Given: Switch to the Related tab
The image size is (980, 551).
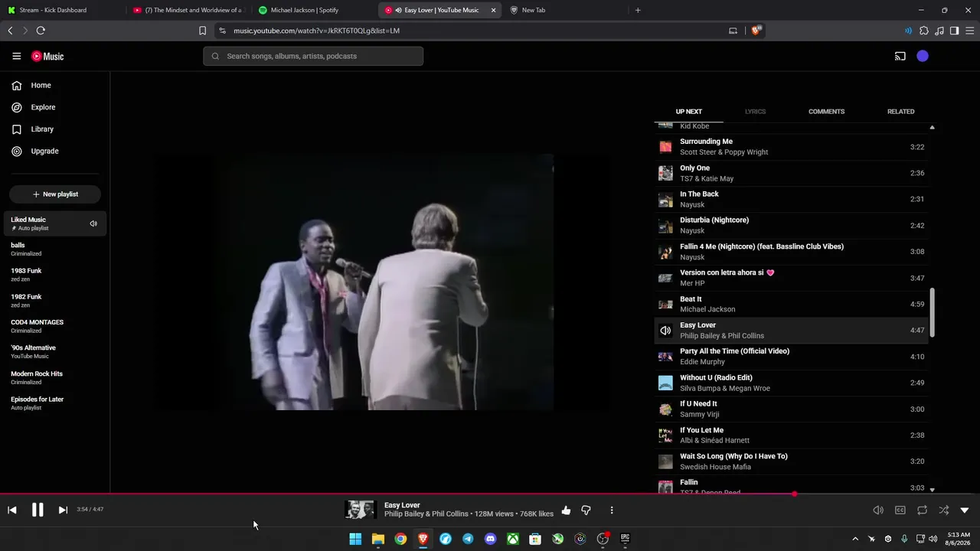Looking at the screenshot, I should [900, 112].
